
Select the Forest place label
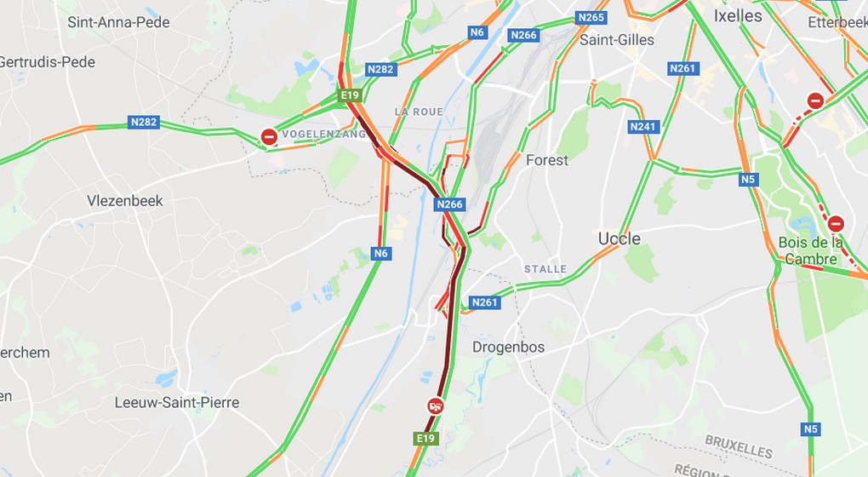[547, 160]
